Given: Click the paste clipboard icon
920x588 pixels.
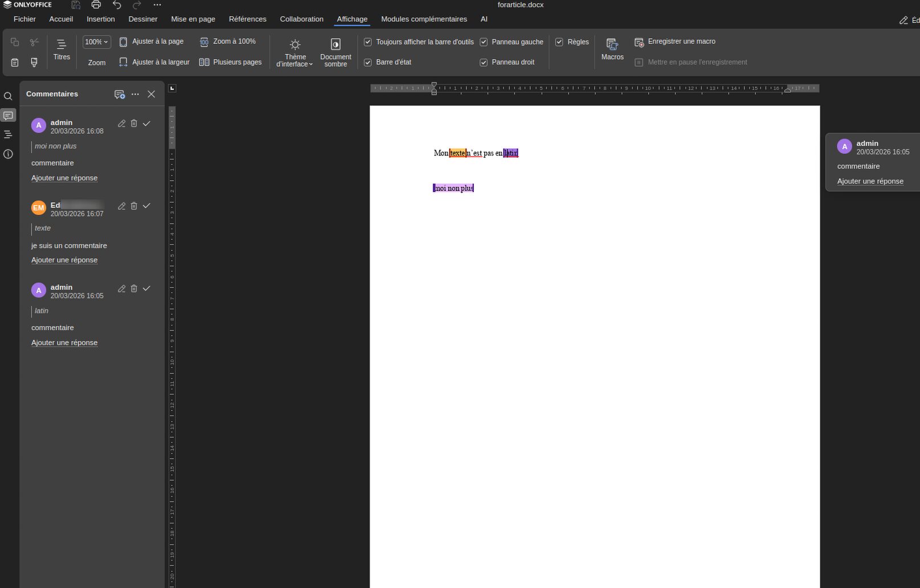Looking at the screenshot, I should (x=14, y=62).
